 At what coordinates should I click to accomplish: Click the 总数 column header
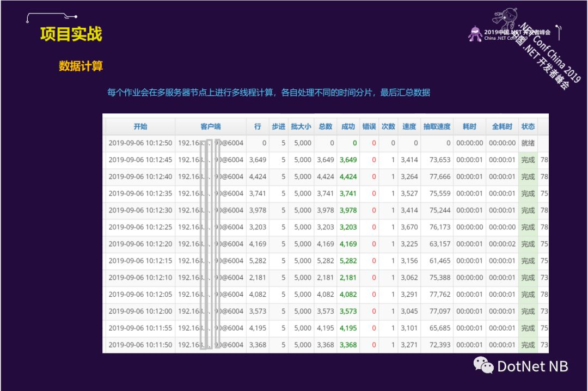(x=326, y=126)
